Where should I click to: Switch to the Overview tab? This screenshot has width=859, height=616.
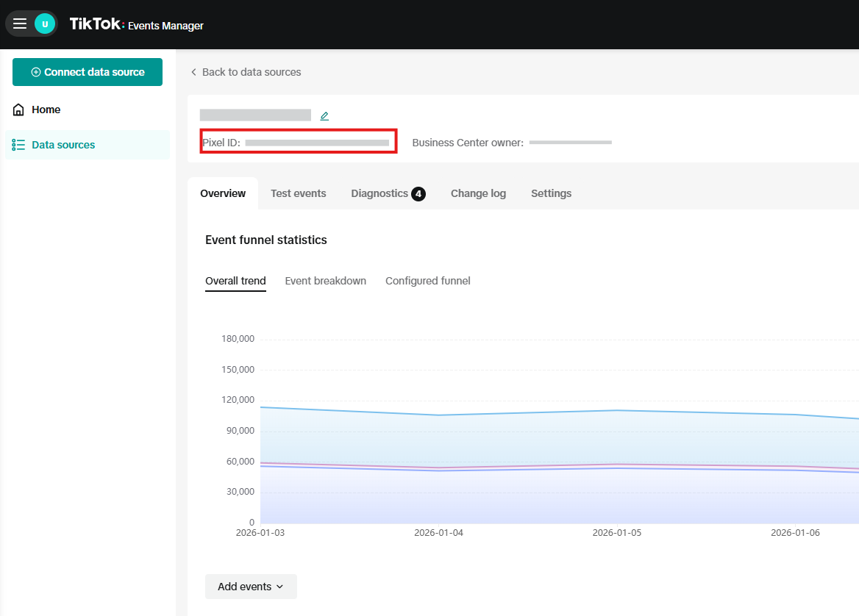pos(223,193)
